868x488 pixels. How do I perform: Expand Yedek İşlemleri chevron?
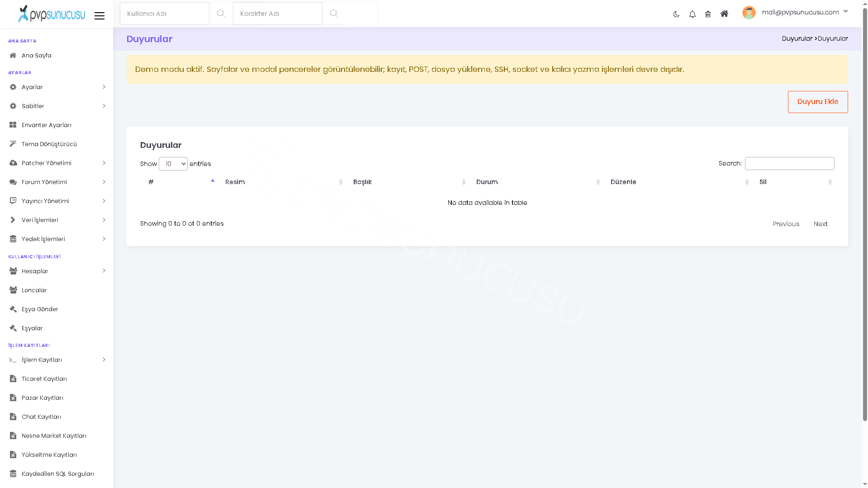click(x=104, y=239)
